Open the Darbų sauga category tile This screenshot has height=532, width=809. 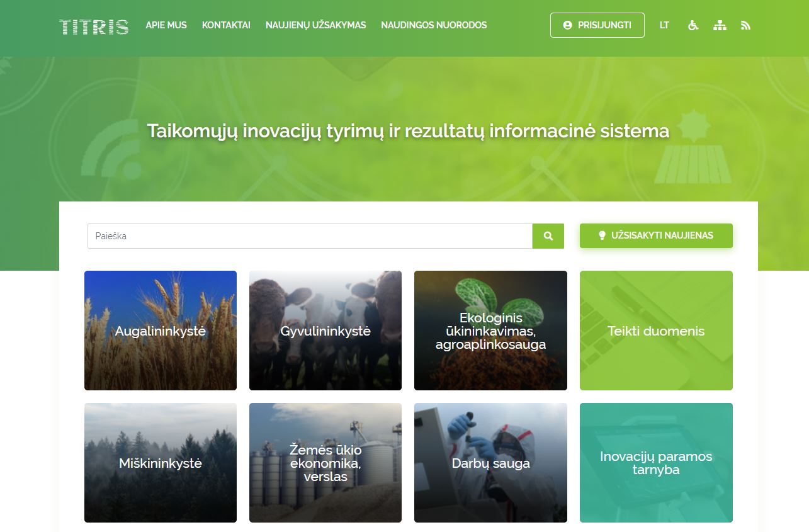click(490, 463)
